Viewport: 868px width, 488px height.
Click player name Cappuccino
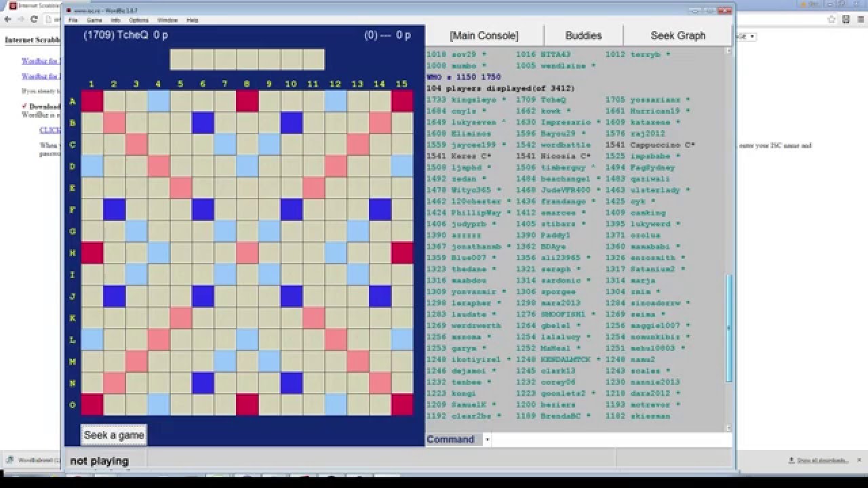click(656, 144)
